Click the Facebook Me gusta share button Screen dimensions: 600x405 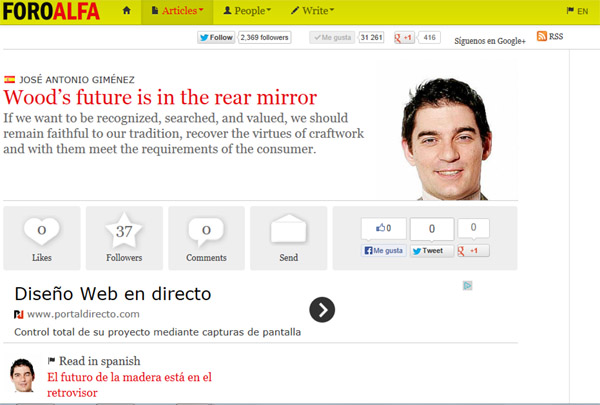click(383, 251)
